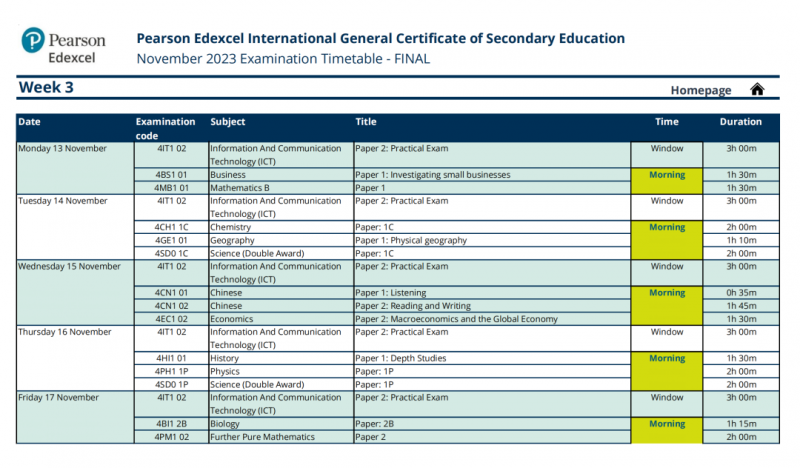The height and width of the screenshot is (468, 800).
Task: Click the November 2023 Examination Timetable subtitle
Action: tap(283, 59)
